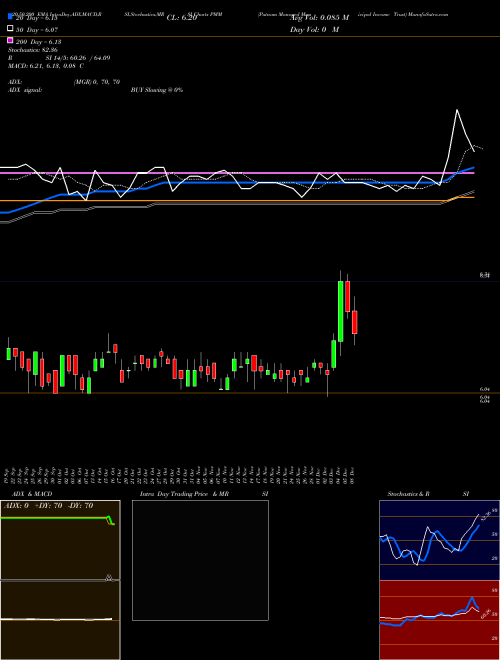
Task: Click the '(MGR) 0, 70, 70' ADX values
Action: (x=97, y=82)
